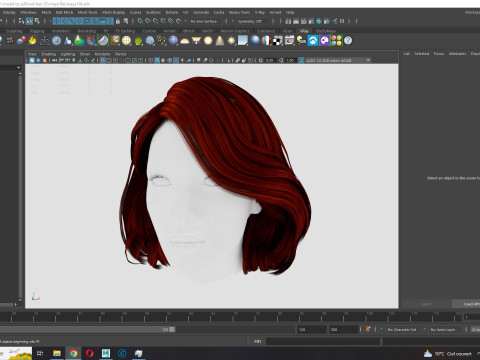Click the flame shelf icon

pos(33,41)
